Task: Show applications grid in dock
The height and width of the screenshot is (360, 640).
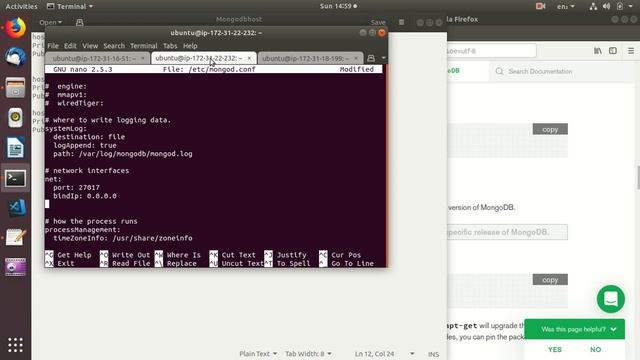Action: (x=15, y=345)
